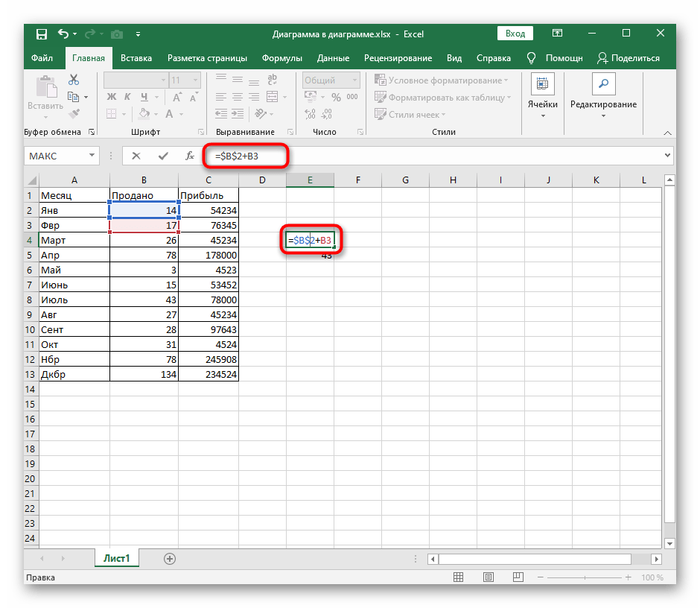The width and height of the screenshot is (700, 608).
Task: Open Insert Function (fx) dialog
Action: click(190, 156)
